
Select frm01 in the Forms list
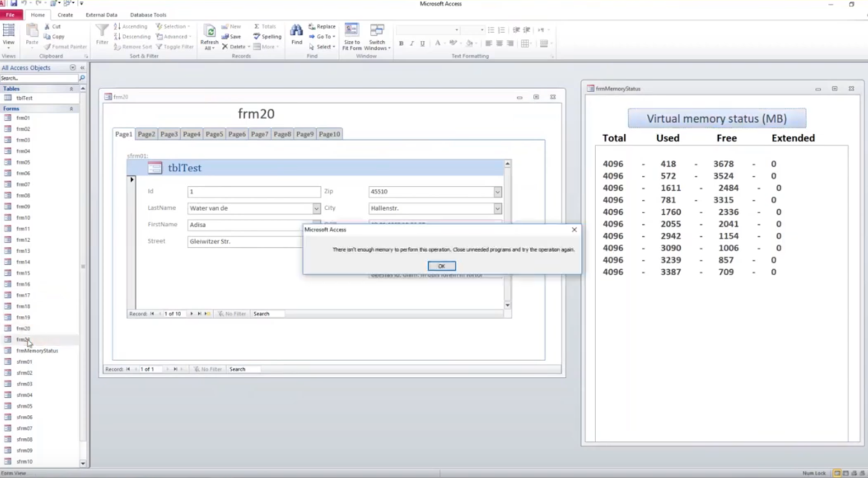[23, 118]
